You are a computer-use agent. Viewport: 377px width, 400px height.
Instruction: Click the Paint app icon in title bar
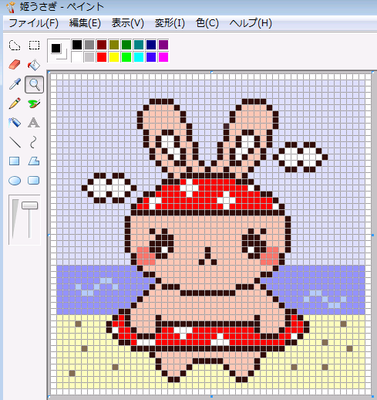pyautogui.click(x=11, y=6)
